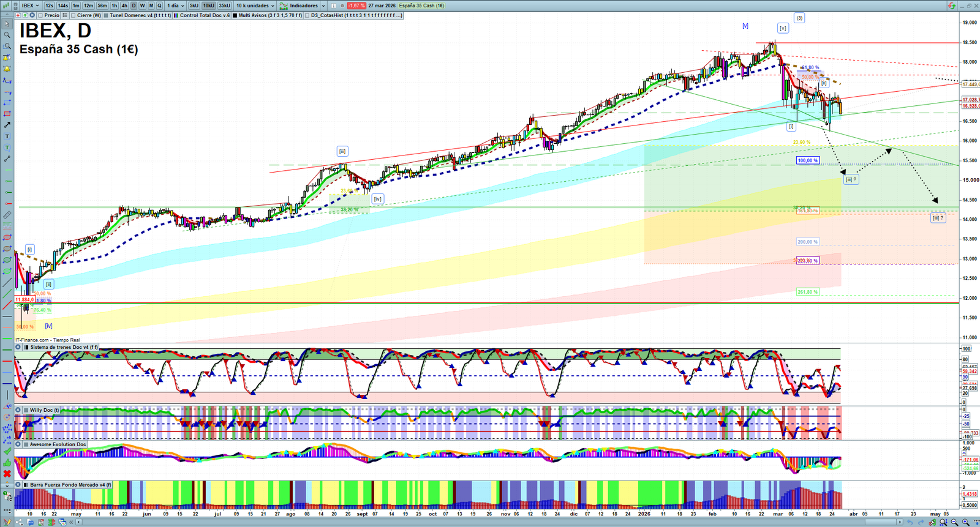Switch to the weekly W timeframe
Viewport: 980px width, 527px height.
tap(142, 6)
